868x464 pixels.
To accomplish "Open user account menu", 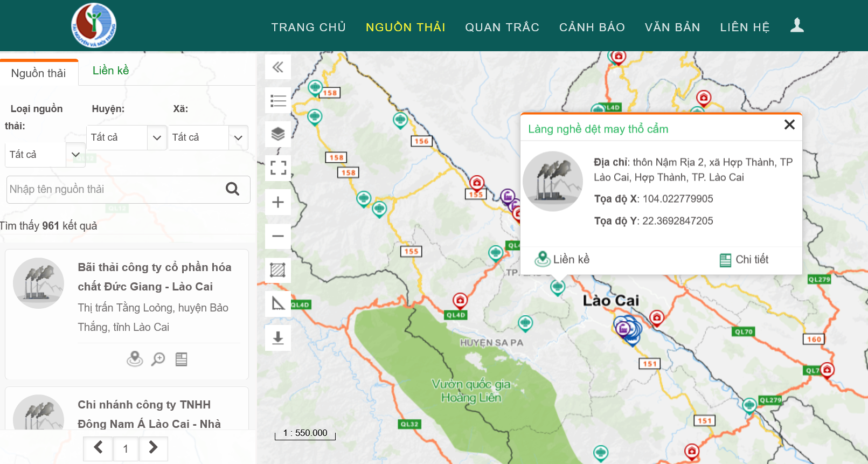I will point(797,26).
